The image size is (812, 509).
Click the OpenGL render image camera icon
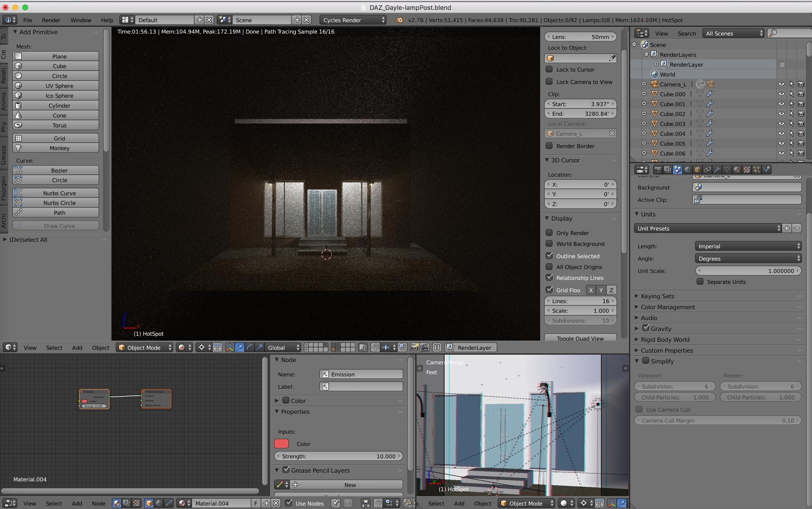click(x=415, y=347)
